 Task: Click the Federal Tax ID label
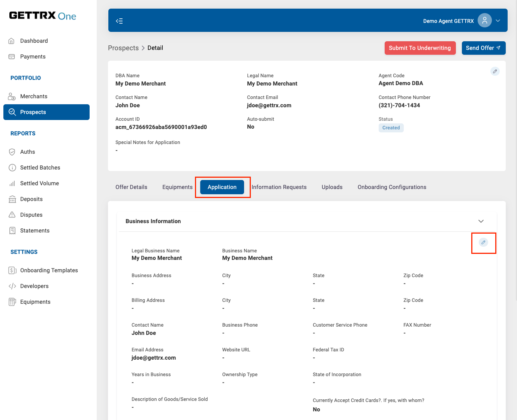328,350
